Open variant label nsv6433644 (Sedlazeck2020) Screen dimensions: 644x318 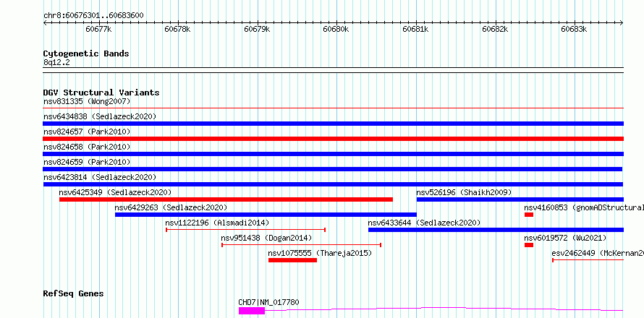[424, 223]
